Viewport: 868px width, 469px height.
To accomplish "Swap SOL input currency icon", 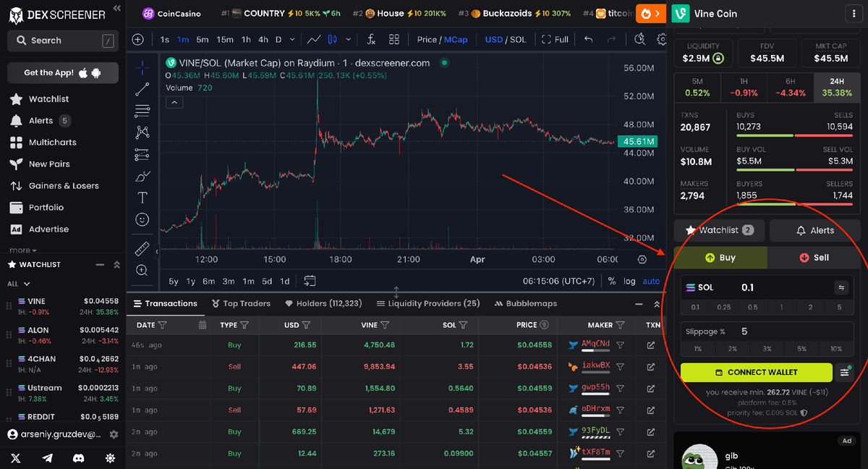I will pyautogui.click(x=841, y=287).
